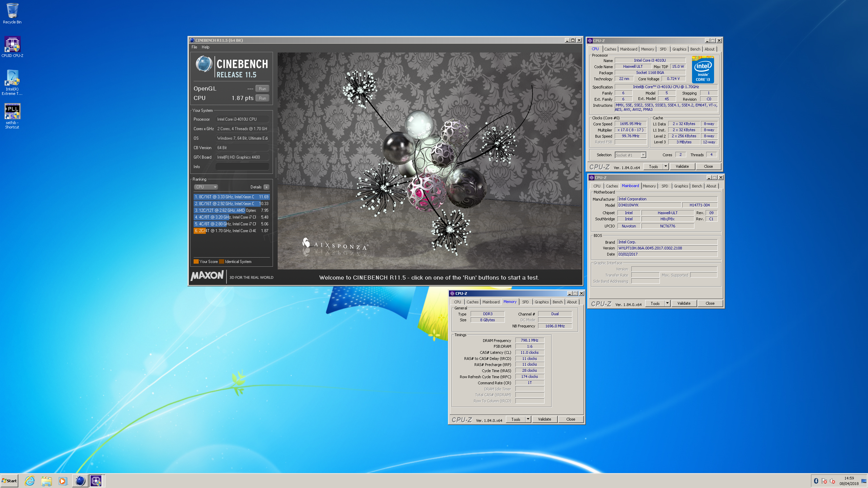Click Validate in the Memory CPU-Z window
868x488 pixels.
pos(545,420)
